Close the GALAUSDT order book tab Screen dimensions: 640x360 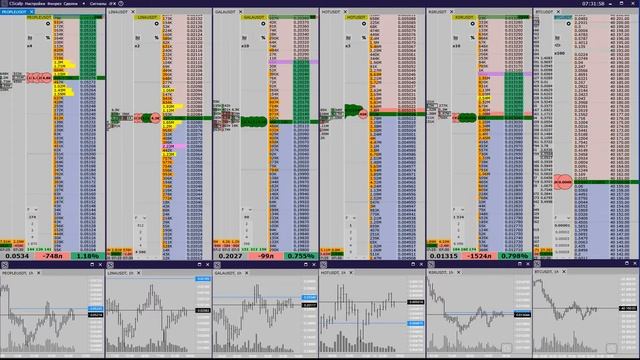(x=240, y=12)
